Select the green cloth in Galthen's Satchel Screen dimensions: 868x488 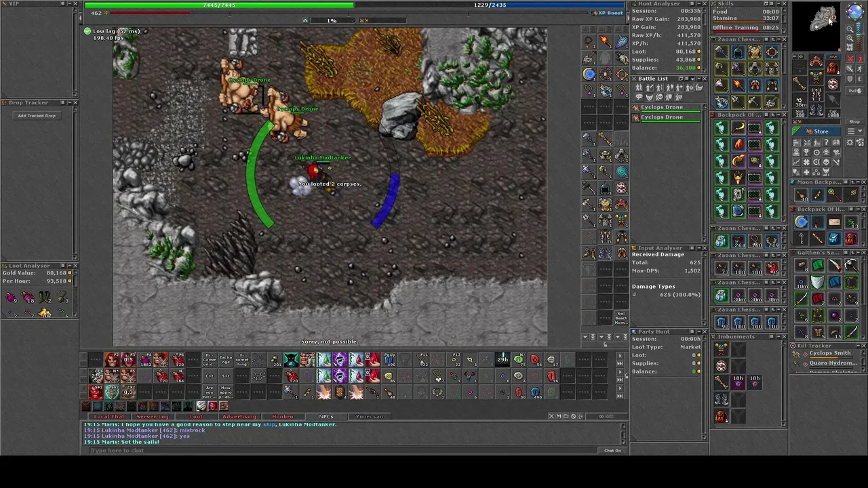click(818, 266)
